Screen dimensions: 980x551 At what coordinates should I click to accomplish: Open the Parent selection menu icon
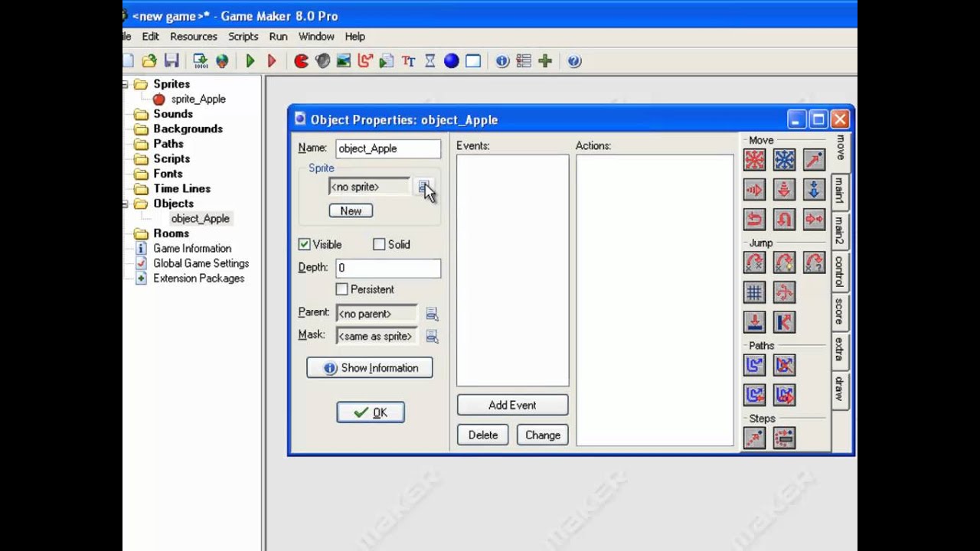tap(432, 314)
